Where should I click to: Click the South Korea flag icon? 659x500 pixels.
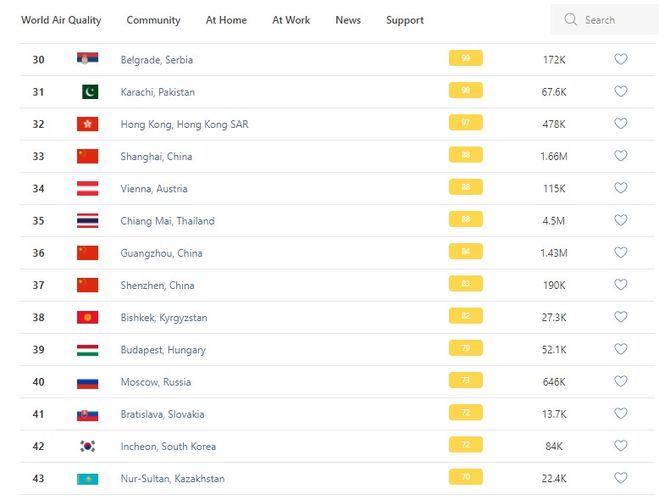[x=88, y=446]
